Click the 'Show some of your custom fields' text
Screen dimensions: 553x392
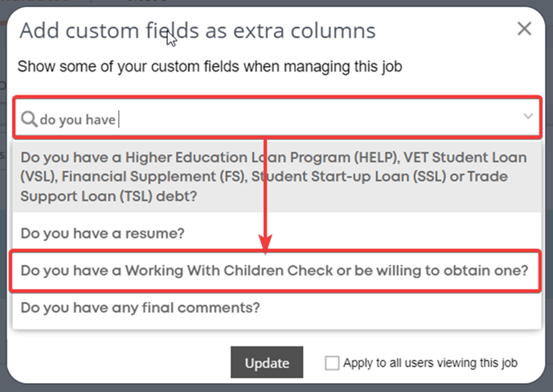(x=210, y=67)
